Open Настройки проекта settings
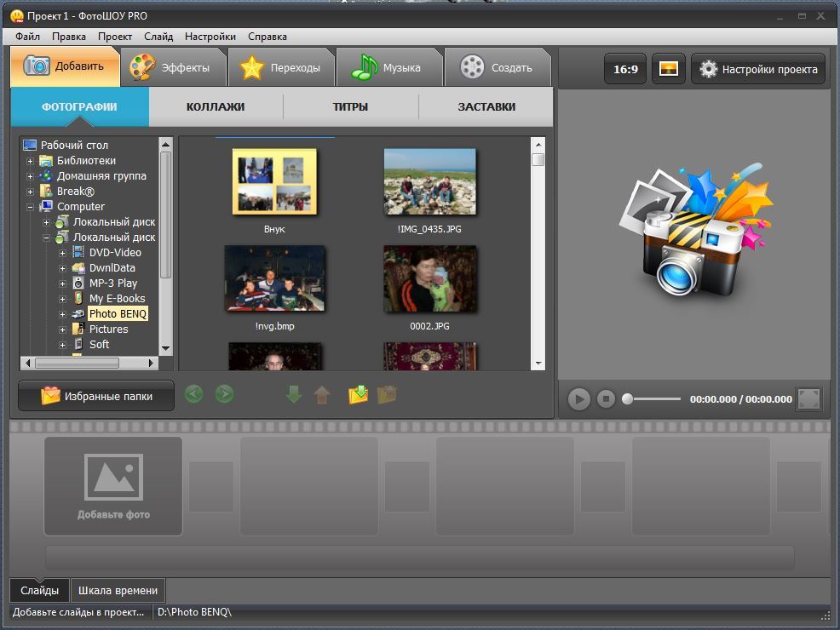Viewport: 840px width, 630px height. (758, 69)
